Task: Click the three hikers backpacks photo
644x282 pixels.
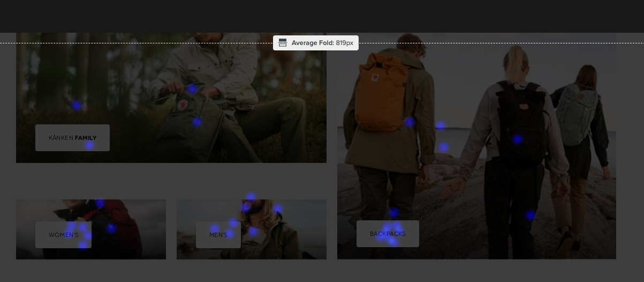Action: 476,146
